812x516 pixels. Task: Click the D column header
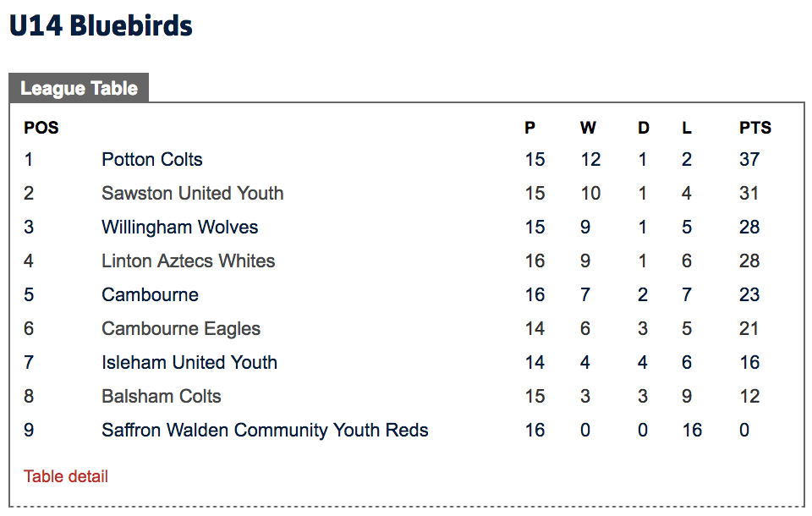(644, 128)
